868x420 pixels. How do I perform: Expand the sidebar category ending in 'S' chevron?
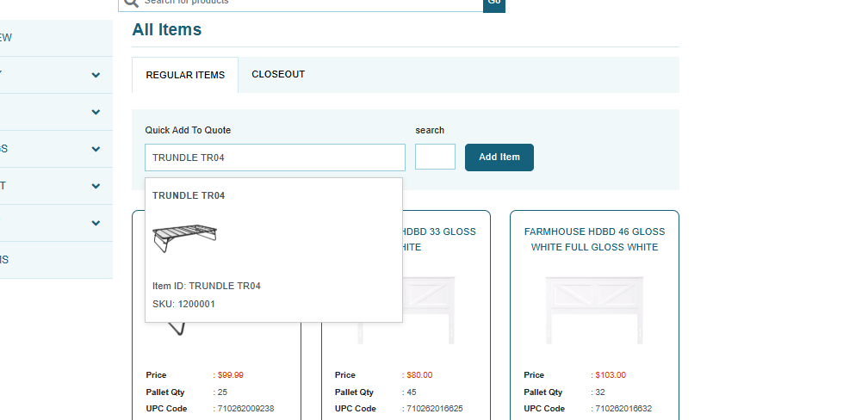pyautogui.click(x=96, y=149)
